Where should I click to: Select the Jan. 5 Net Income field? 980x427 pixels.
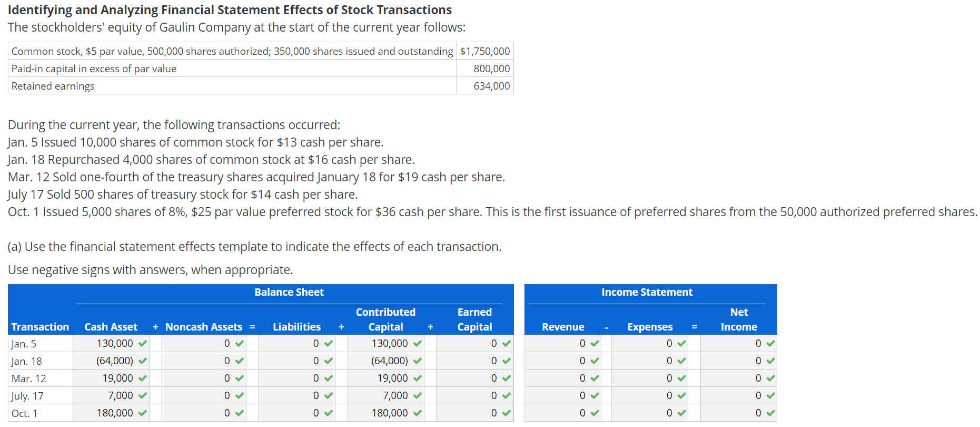click(x=739, y=343)
